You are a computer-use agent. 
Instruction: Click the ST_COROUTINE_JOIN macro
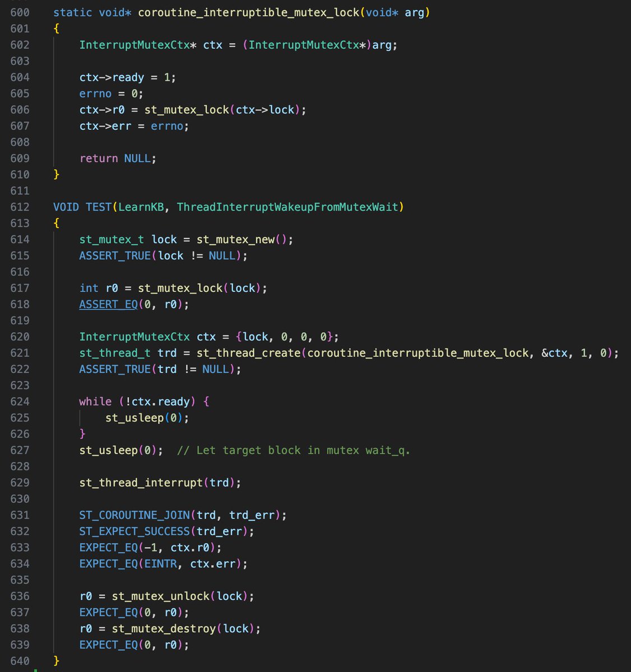[134, 515]
